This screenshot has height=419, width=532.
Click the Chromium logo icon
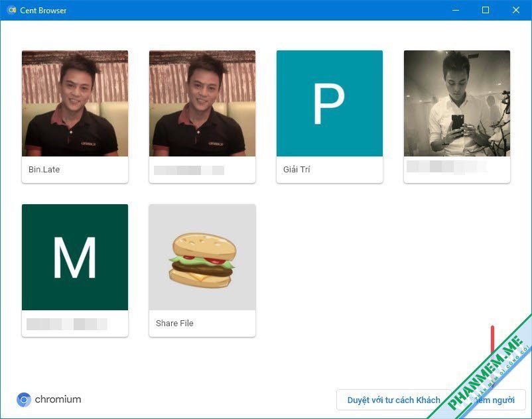[x=24, y=400]
